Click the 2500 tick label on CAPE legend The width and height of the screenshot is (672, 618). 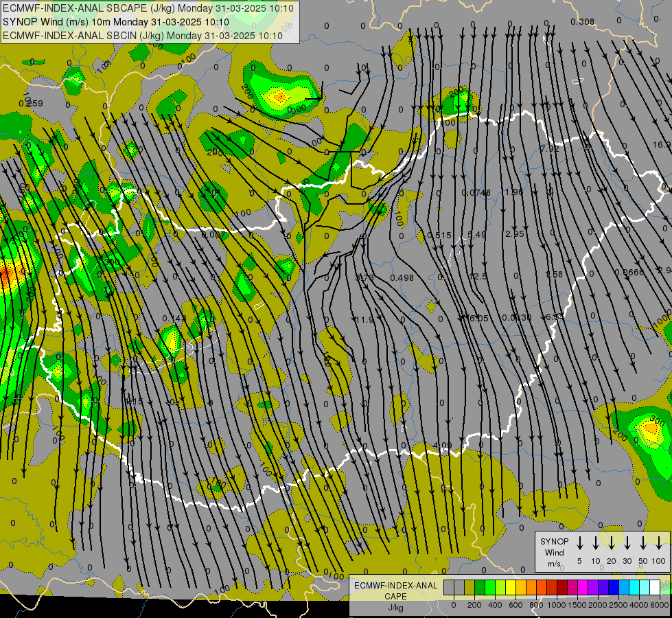click(x=618, y=605)
